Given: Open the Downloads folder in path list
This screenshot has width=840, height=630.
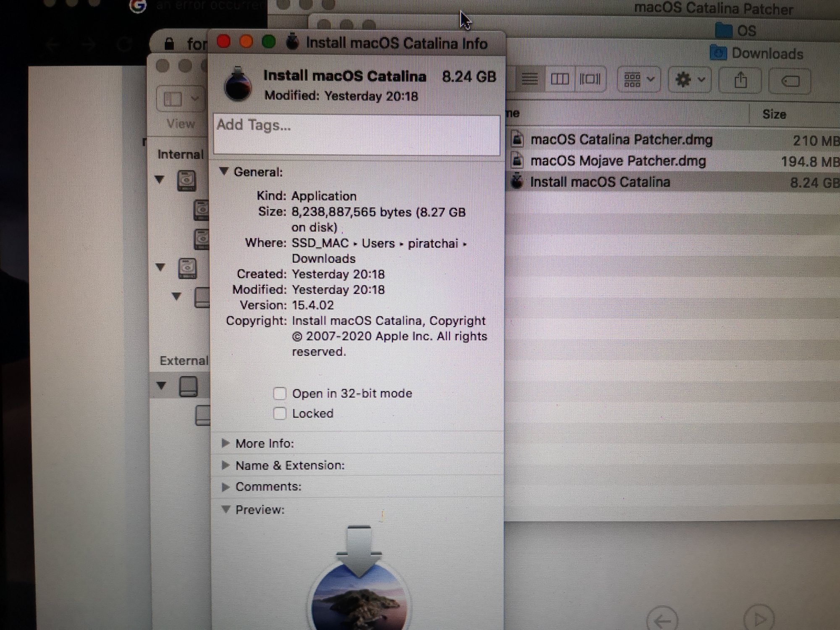Looking at the screenshot, I should [x=756, y=53].
